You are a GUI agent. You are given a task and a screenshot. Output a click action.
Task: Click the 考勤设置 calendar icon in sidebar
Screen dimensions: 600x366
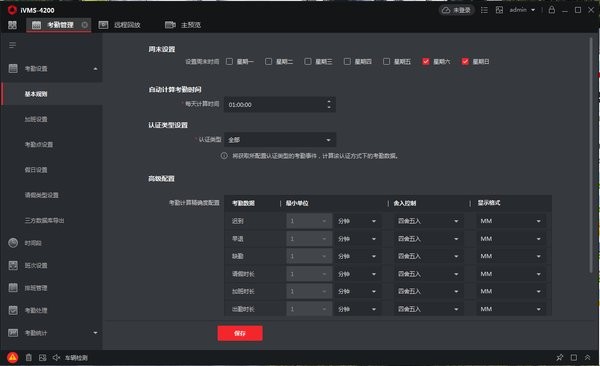click(x=13, y=69)
